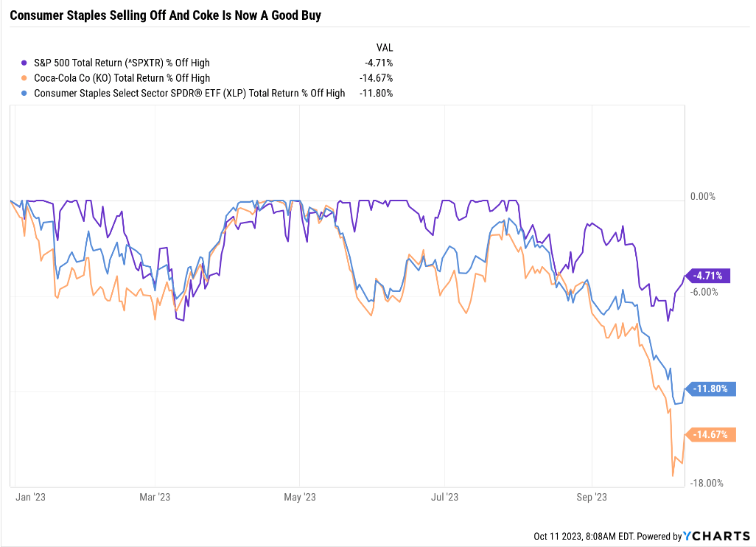Click the 0.00% y-axis label

point(701,197)
